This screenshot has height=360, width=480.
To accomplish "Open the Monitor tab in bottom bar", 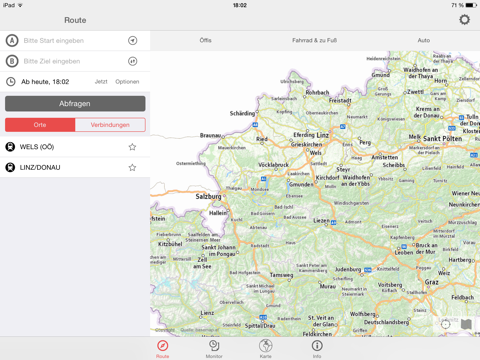I will (214, 349).
